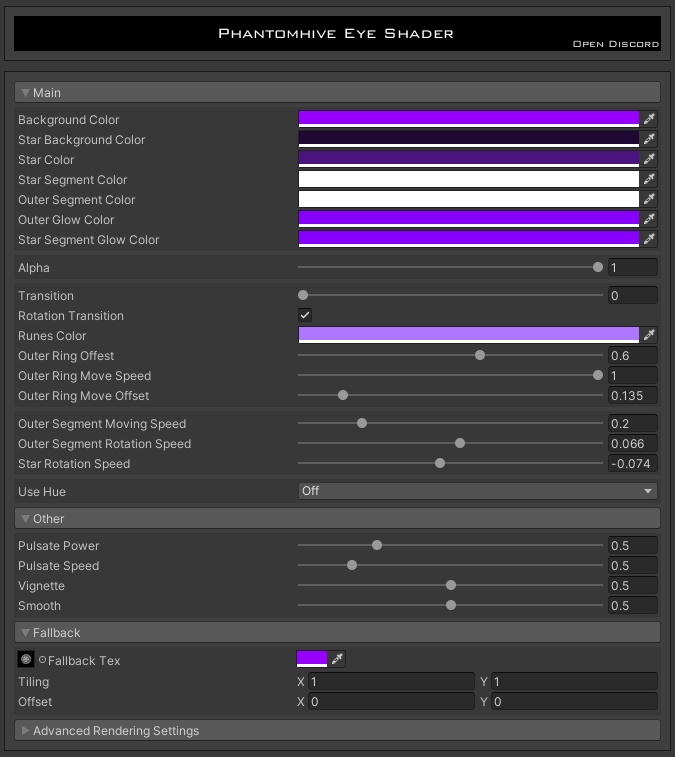Focus the Pulsate Speed value field
Screen dimensions: 675x757
pos(633,565)
